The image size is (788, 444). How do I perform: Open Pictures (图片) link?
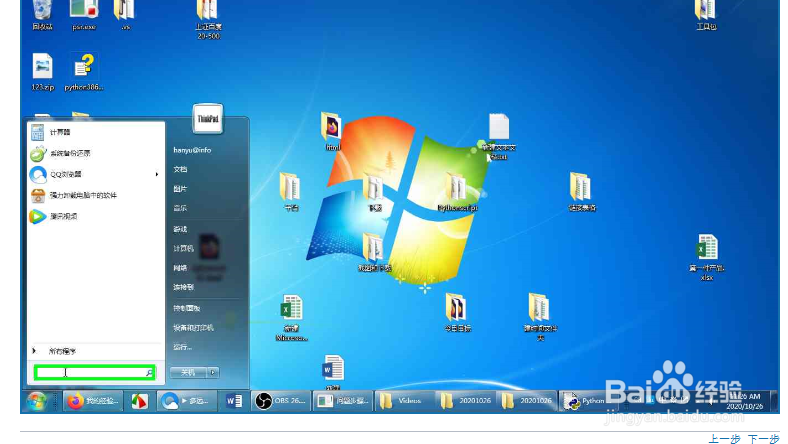[x=180, y=189]
